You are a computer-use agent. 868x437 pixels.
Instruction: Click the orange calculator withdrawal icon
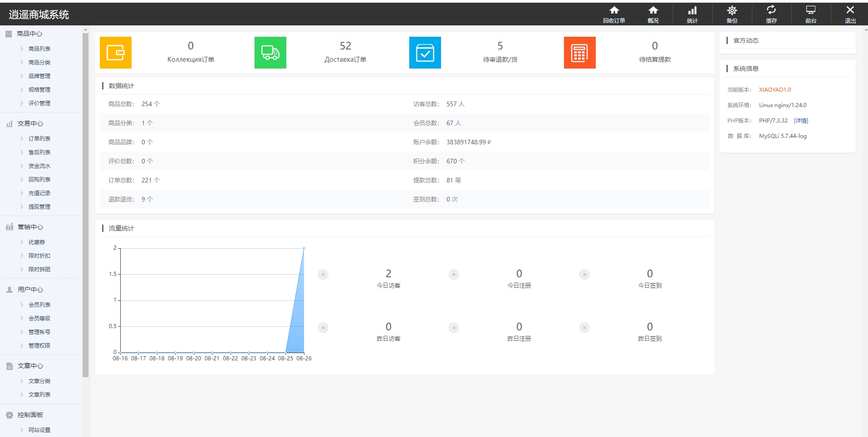point(579,53)
